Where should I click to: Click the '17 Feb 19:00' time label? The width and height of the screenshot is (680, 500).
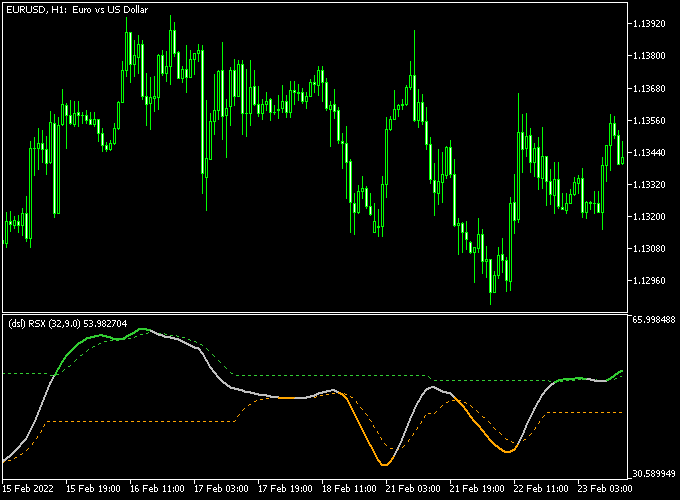pos(285,489)
